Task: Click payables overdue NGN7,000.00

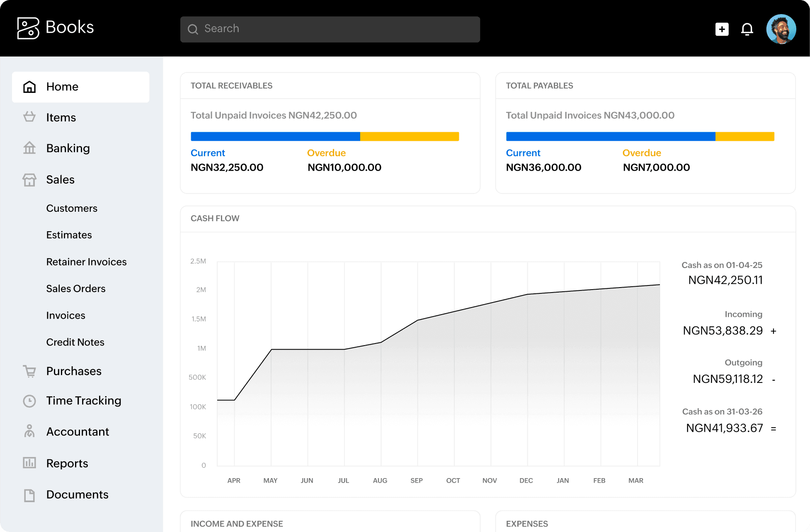Action: pyautogui.click(x=656, y=167)
